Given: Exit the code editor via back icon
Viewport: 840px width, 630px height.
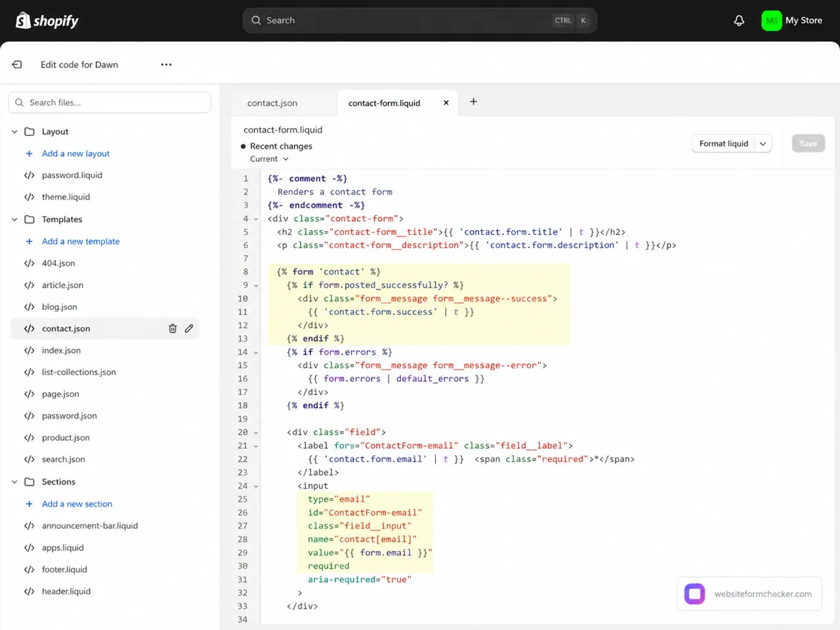Looking at the screenshot, I should [x=17, y=64].
